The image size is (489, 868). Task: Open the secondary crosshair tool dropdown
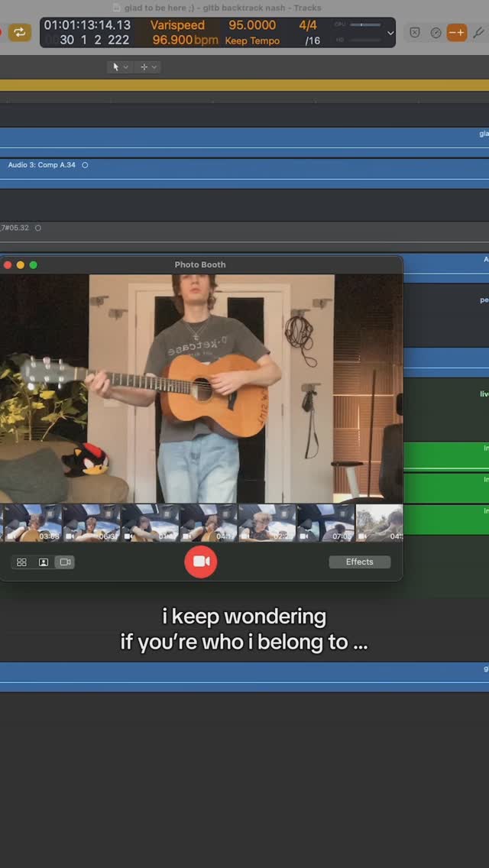pyautogui.click(x=147, y=67)
